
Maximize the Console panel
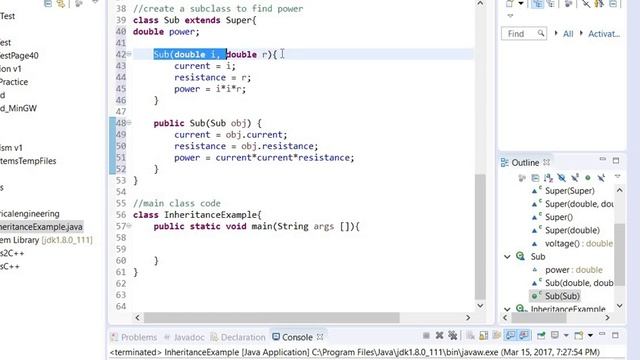point(616,335)
